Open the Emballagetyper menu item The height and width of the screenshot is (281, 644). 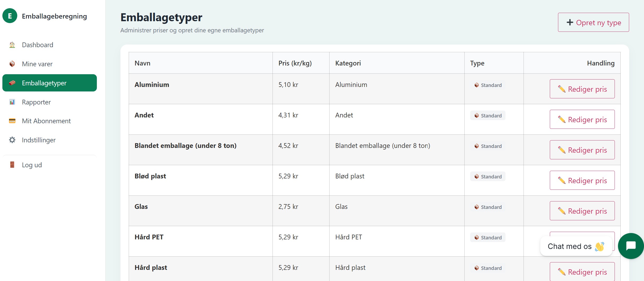click(x=50, y=83)
